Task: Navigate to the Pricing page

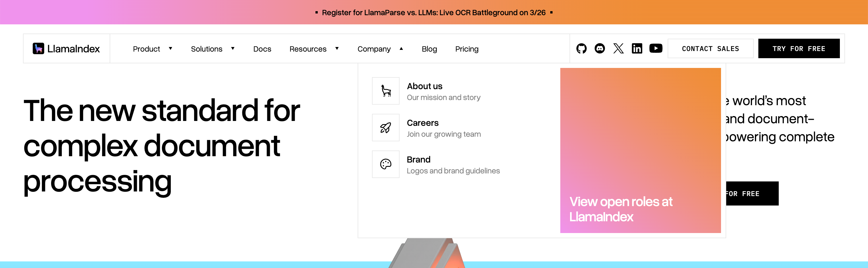Action: [x=467, y=49]
